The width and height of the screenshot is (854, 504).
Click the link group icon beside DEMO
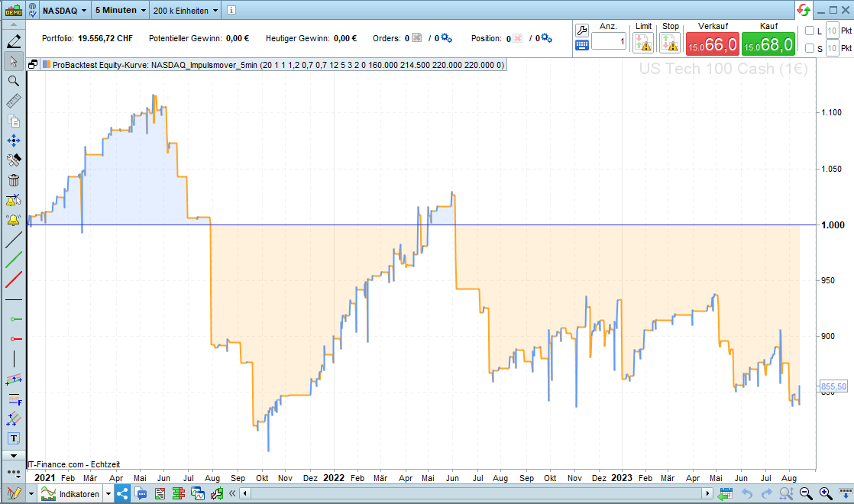33,11
